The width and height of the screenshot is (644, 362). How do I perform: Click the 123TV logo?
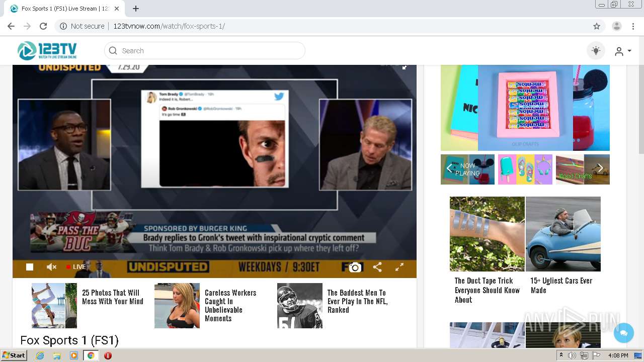[47, 51]
